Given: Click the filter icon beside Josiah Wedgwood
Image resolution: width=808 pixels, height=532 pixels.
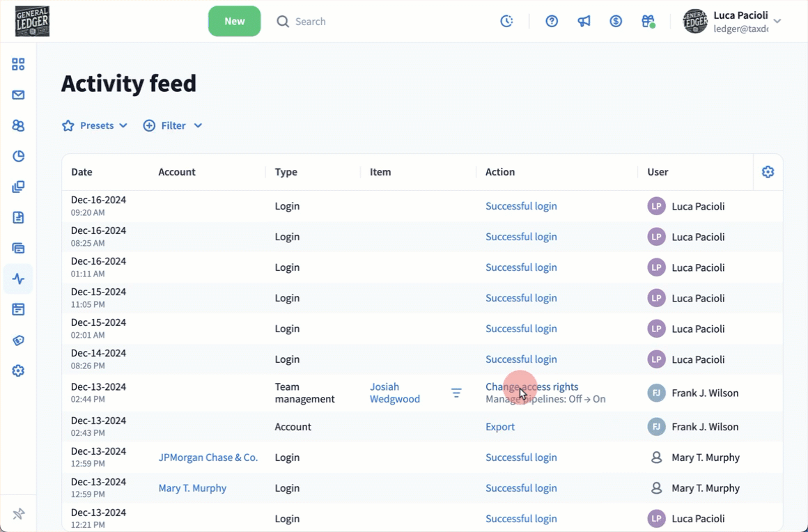Looking at the screenshot, I should [456, 393].
